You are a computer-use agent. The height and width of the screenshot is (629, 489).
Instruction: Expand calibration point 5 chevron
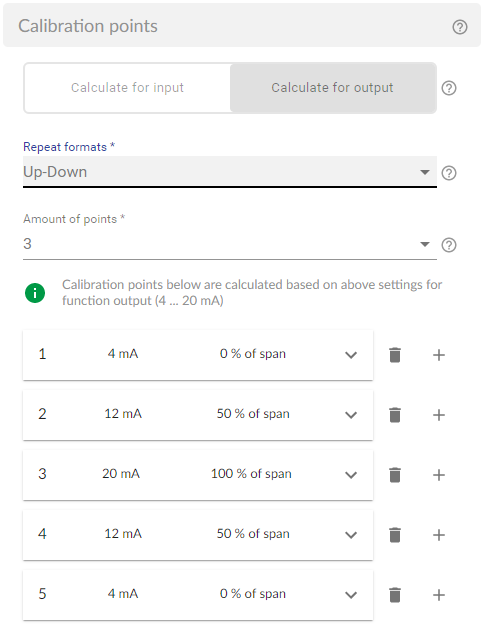pos(351,595)
